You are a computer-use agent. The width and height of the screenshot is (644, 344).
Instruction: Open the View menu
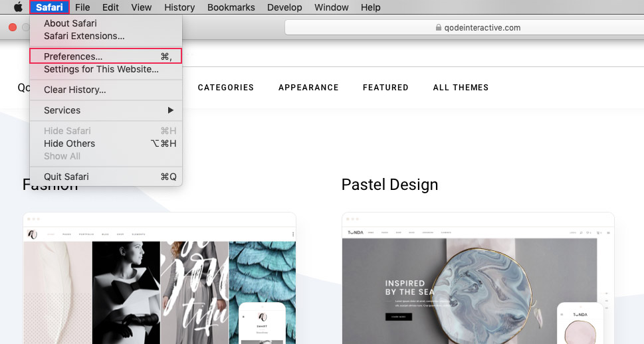pyautogui.click(x=142, y=7)
